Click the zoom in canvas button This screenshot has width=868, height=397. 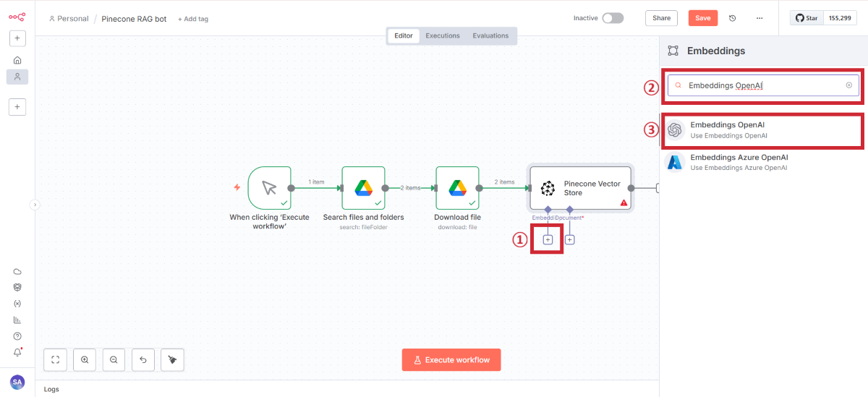85,359
